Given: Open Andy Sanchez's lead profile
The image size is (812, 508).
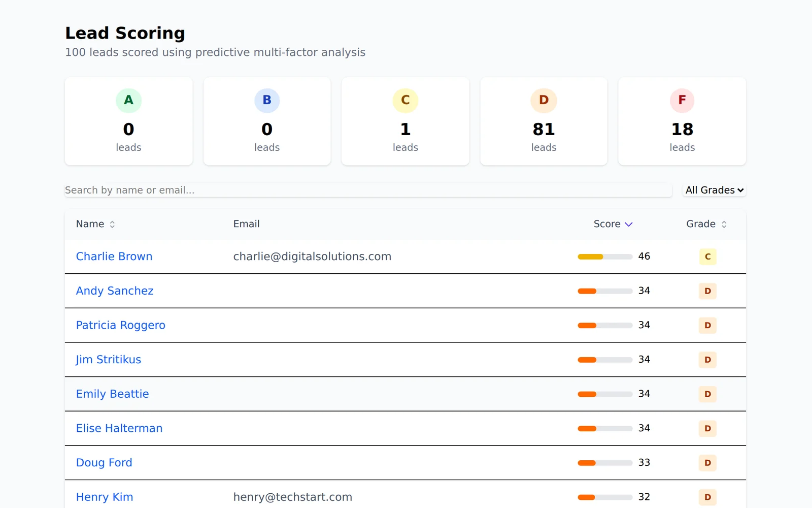Looking at the screenshot, I should coord(115,291).
